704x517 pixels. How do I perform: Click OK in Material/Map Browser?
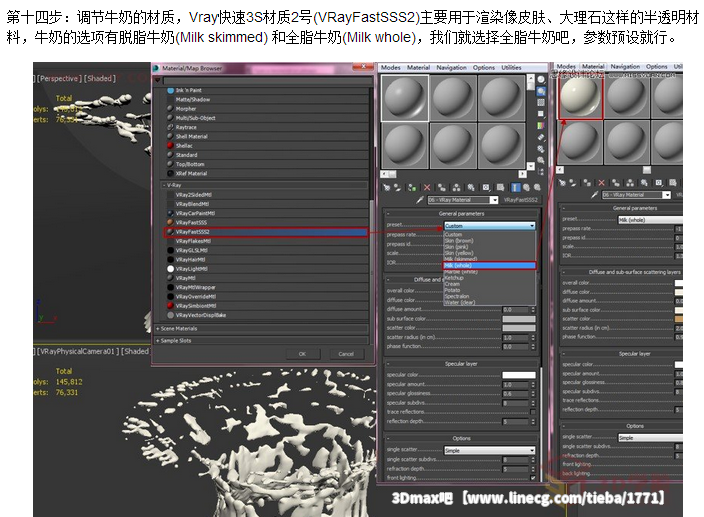(302, 354)
